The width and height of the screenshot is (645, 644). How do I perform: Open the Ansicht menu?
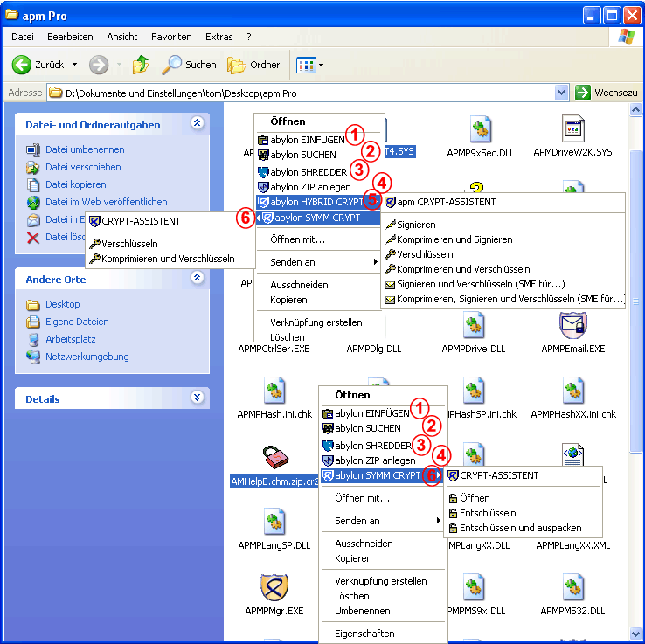[122, 37]
